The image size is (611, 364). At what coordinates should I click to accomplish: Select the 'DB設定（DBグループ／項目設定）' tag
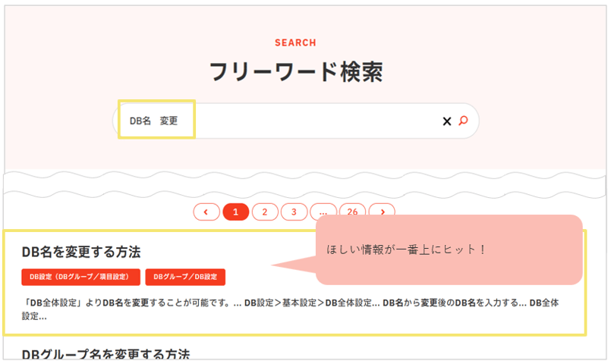[80, 278]
